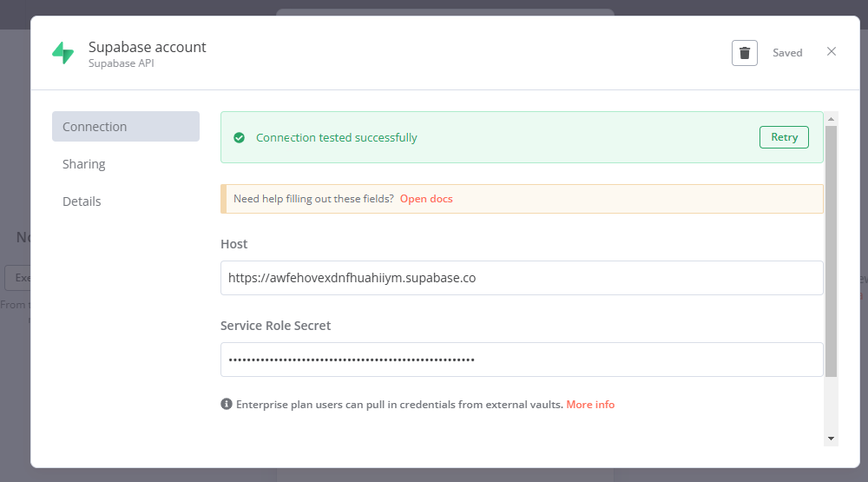Click the info icon beside Enterprise plan note
Viewport: 868px width, 482px height.
[227, 404]
